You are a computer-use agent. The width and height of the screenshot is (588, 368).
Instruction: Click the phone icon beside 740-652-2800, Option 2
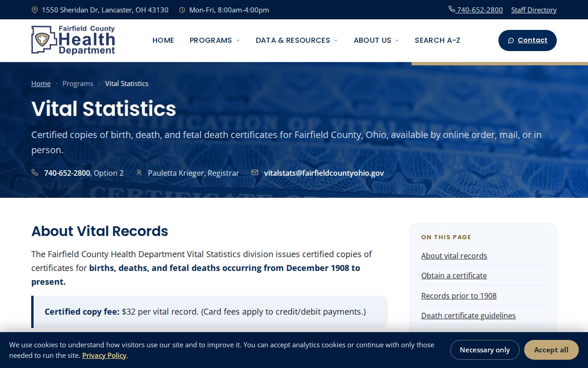35,172
